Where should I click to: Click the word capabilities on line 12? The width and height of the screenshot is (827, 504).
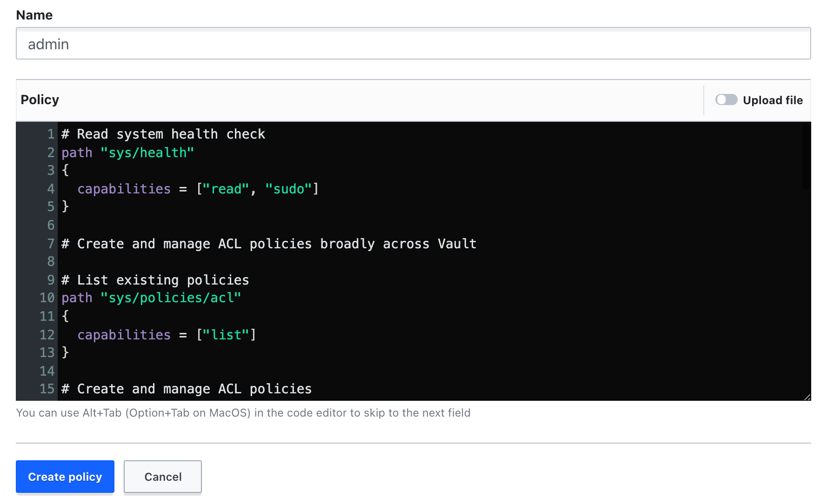coord(124,335)
